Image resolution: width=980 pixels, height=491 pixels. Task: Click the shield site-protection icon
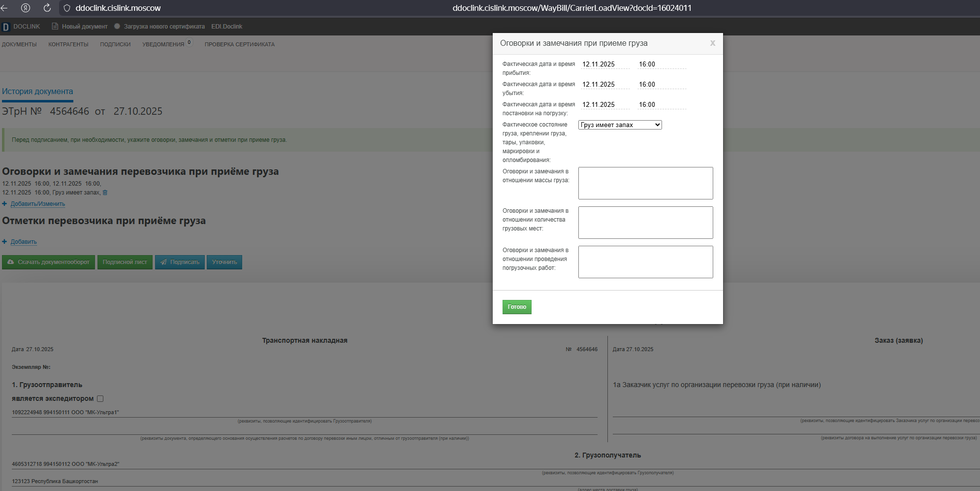click(x=67, y=8)
